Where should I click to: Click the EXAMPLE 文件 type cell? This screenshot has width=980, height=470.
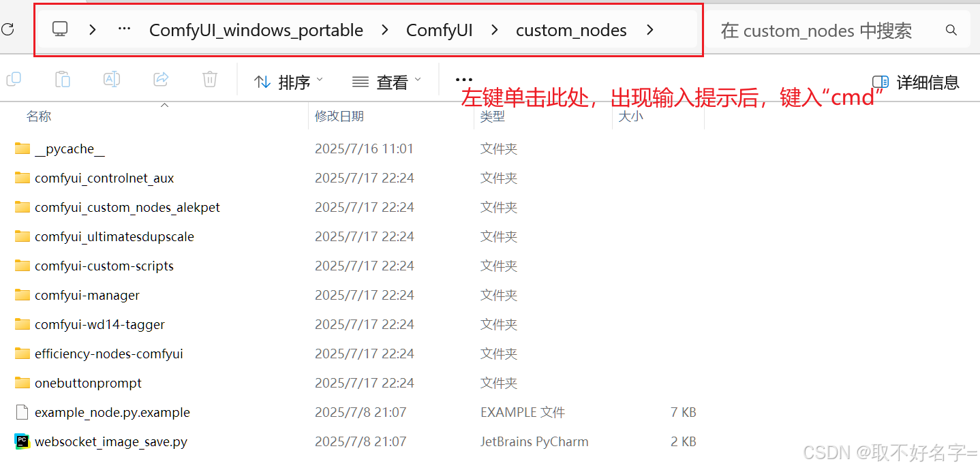coord(523,413)
